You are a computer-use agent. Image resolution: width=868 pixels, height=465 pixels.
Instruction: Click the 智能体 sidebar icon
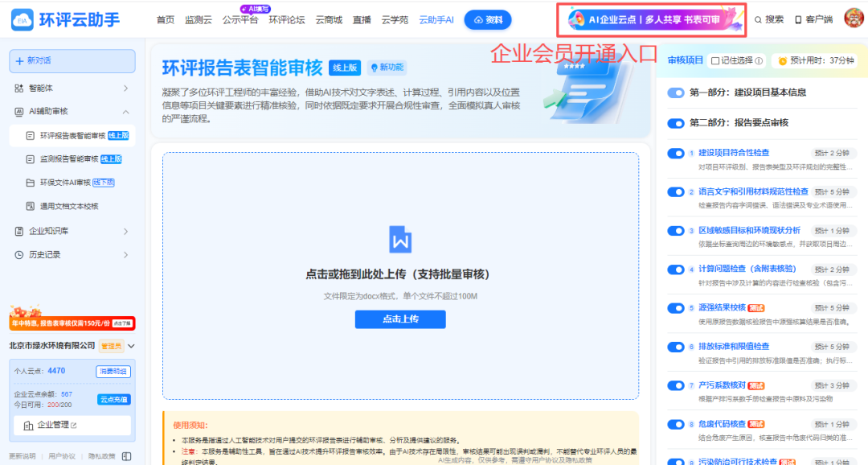coord(18,88)
